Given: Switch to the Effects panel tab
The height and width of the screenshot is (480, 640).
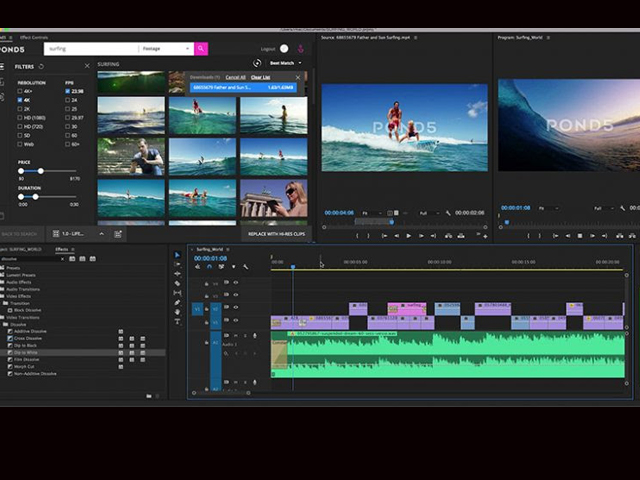Looking at the screenshot, I should pos(62,249).
